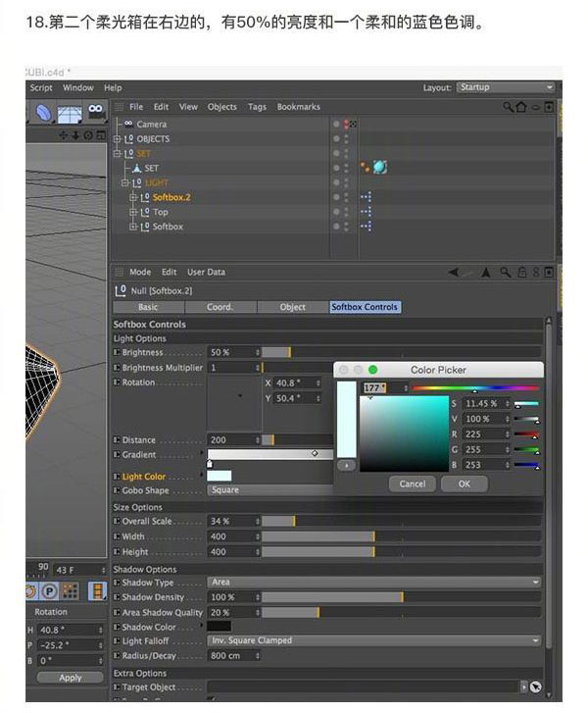Click the SET object's material sphere tag

click(x=380, y=168)
